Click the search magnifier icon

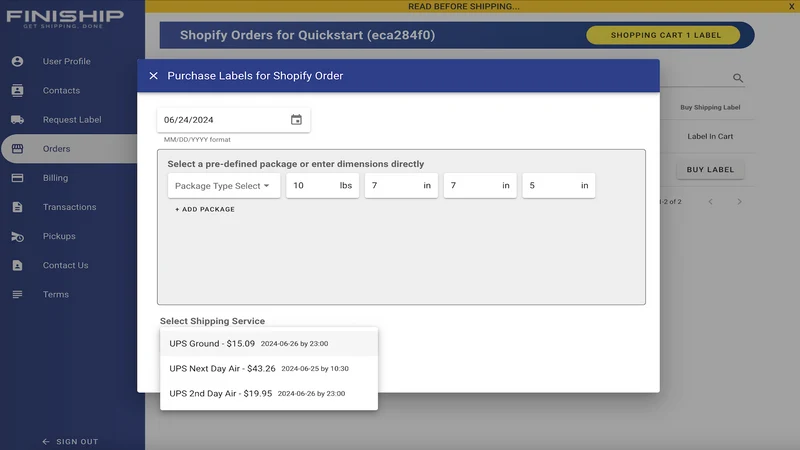[x=738, y=78]
